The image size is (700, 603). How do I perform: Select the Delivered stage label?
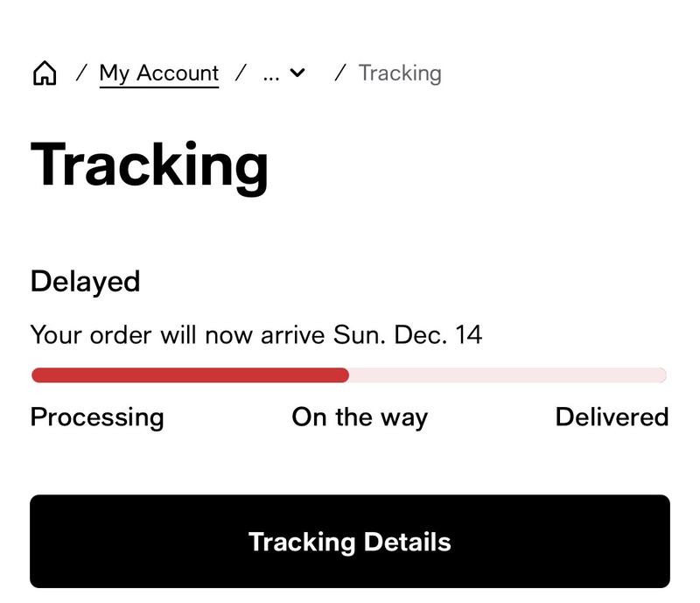point(612,417)
